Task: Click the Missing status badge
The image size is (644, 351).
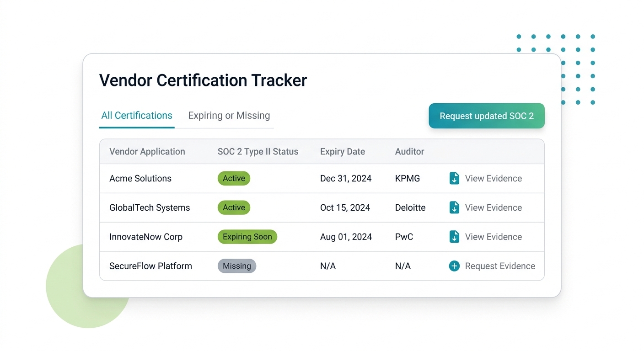Action: (237, 266)
